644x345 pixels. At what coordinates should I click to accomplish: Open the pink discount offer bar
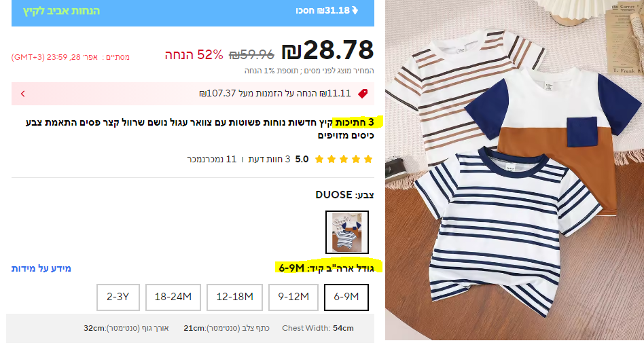193,94
